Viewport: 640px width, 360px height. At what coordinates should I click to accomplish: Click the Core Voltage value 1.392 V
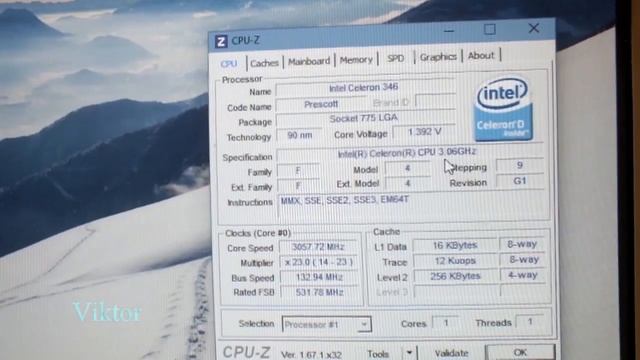tap(424, 132)
